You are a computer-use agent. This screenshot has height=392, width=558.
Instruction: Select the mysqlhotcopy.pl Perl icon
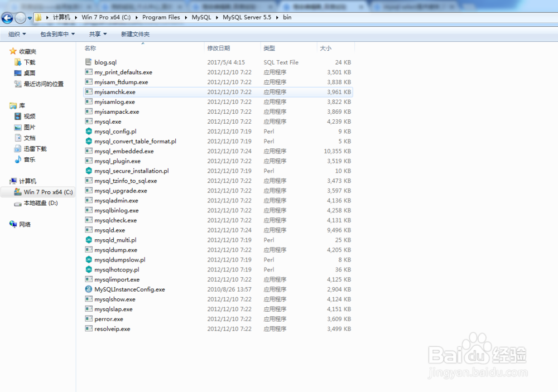coord(89,270)
